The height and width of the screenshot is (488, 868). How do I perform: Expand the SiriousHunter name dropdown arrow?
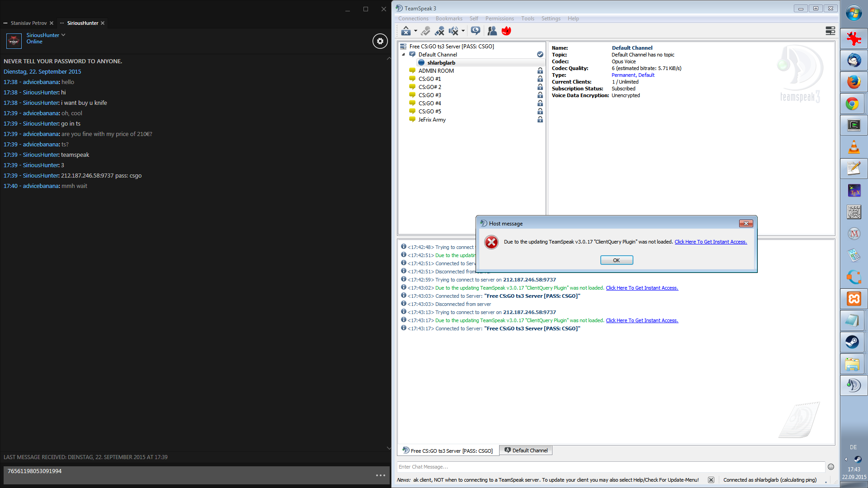pos(63,35)
